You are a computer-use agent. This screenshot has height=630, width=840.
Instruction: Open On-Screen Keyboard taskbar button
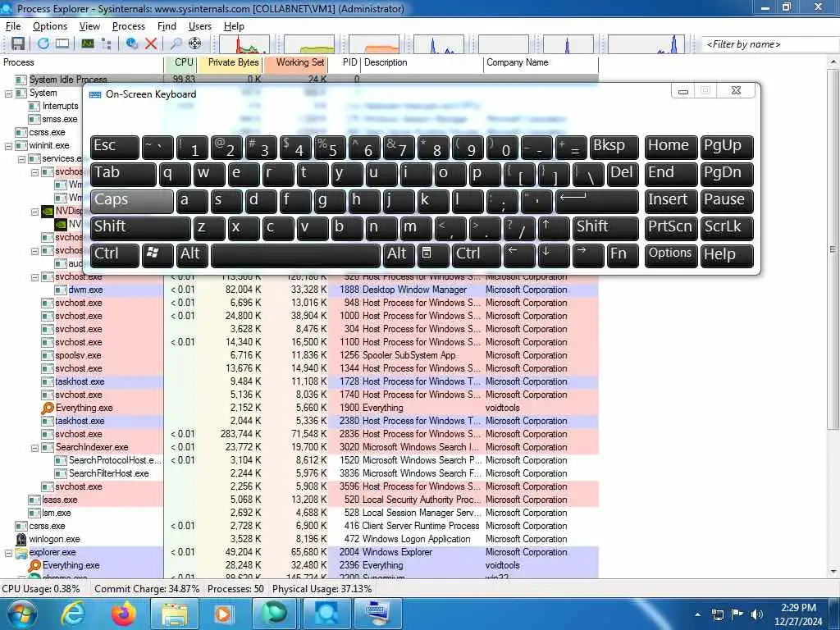[378, 614]
